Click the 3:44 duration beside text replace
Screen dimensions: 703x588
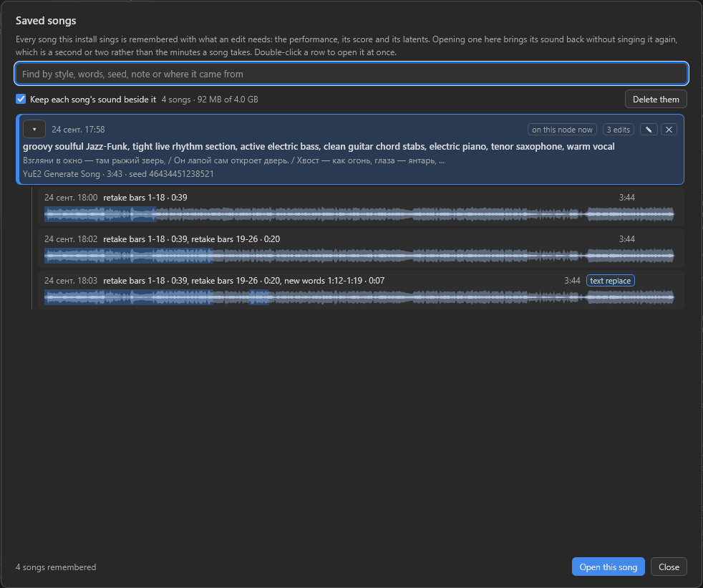pyautogui.click(x=572, y=281)
